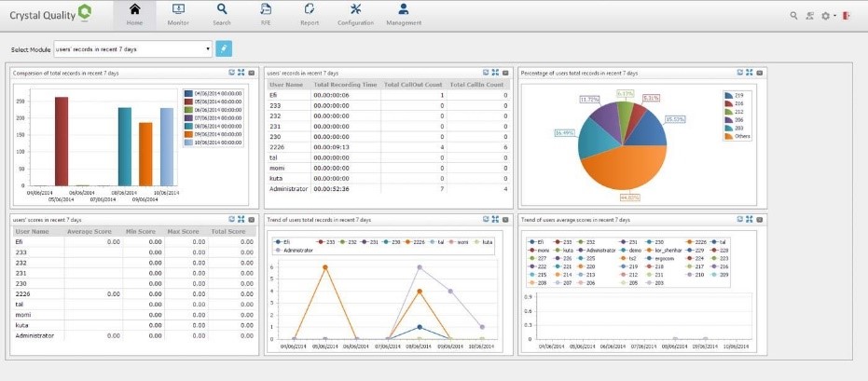Open the Management section
The height and width of the screenshot is (381, 868).
(x=403, y=14)
